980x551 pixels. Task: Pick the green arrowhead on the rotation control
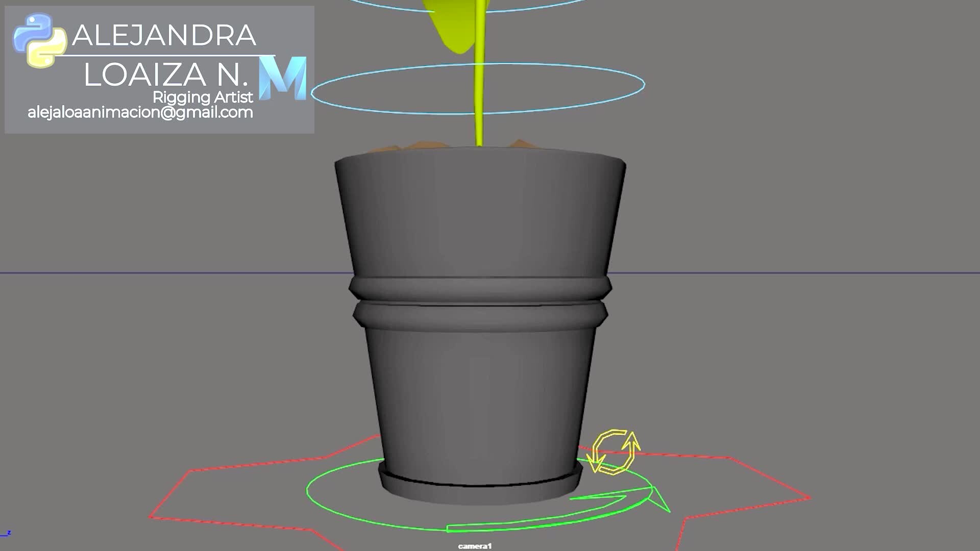pos(658,498)
